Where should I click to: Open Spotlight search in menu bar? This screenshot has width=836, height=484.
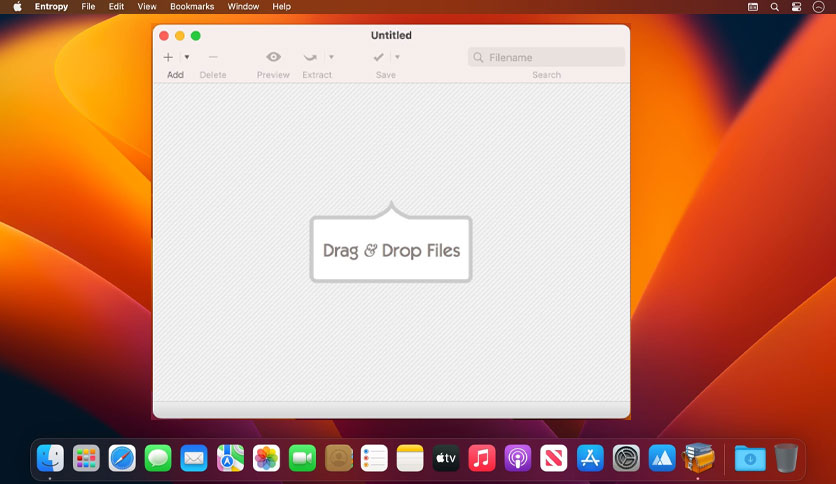pos(775,7)
